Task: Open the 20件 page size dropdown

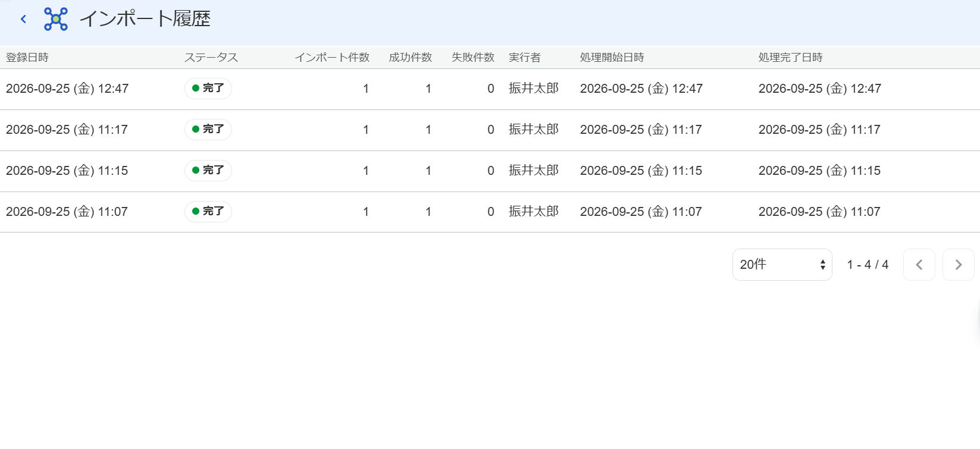Action: point(782,265)
